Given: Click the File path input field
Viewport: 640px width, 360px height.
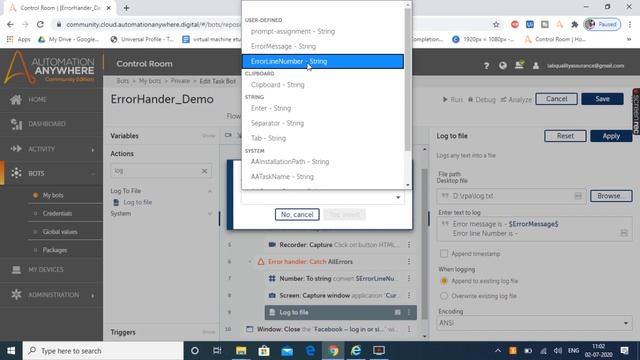Looking at the screenshot, I should point(511,196).
